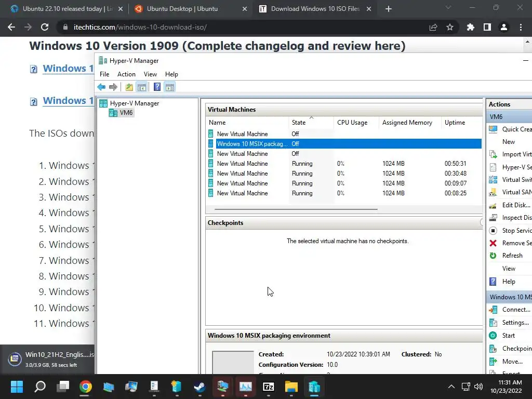This screenshot has width=532, height=399.
Task: Toggle the Show/Hide Console Tree icon
Action: click(x=141, y=87)
